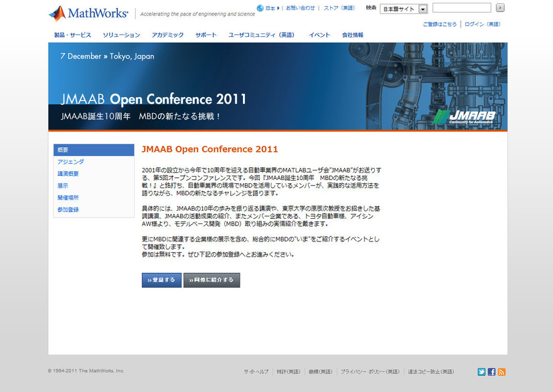Go to the 参加登録 sidebar page
553x392 pixels.
point(68,210)
